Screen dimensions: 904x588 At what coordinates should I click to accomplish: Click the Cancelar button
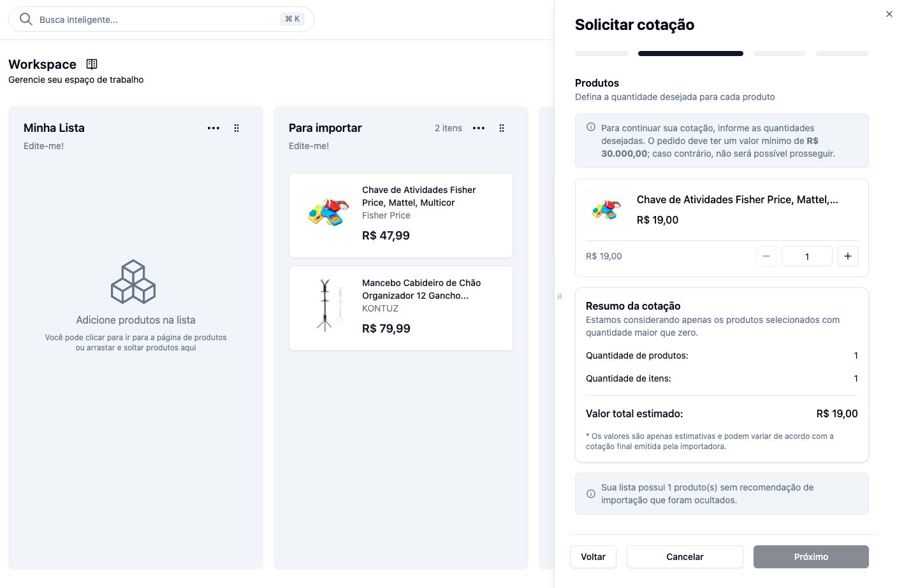[x=685, y=557]
